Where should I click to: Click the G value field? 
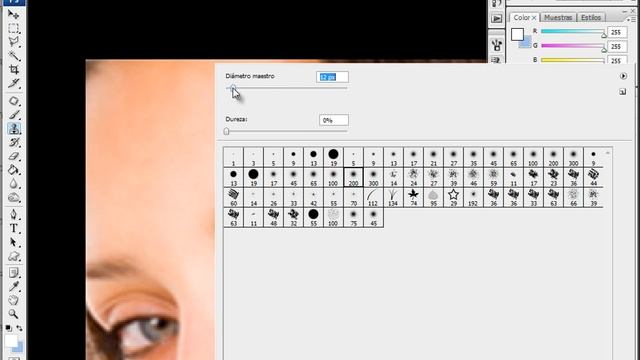tap(617, 47)
